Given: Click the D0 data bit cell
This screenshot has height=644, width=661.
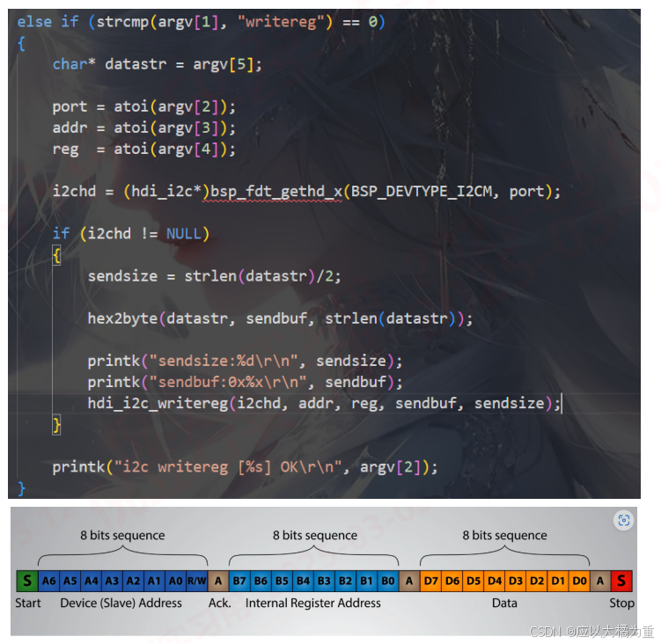Looking at the screenshot, I should (579, 581).
